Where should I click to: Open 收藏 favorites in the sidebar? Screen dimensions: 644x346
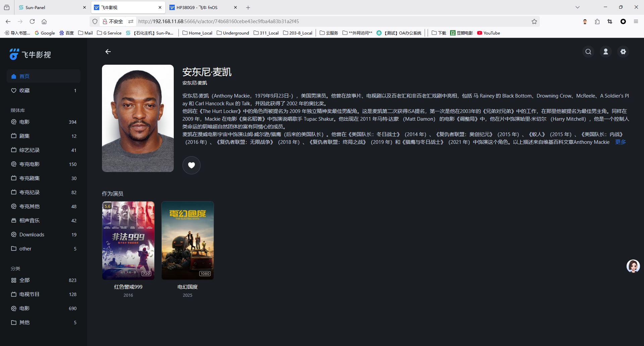(44, 91)
